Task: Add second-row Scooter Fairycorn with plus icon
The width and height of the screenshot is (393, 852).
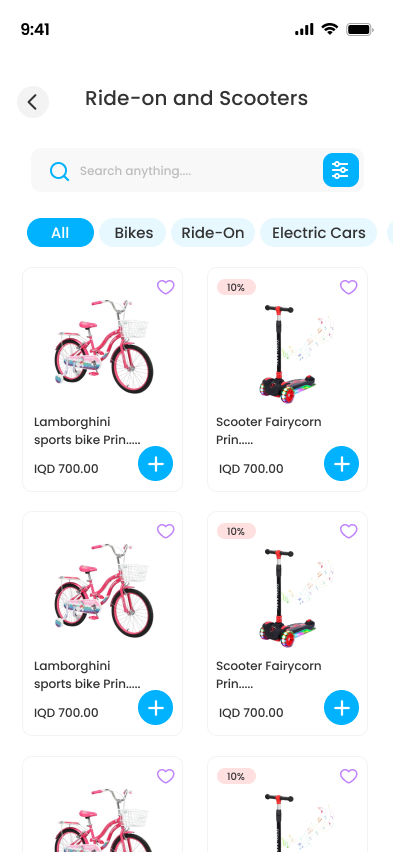Action: 341,707
